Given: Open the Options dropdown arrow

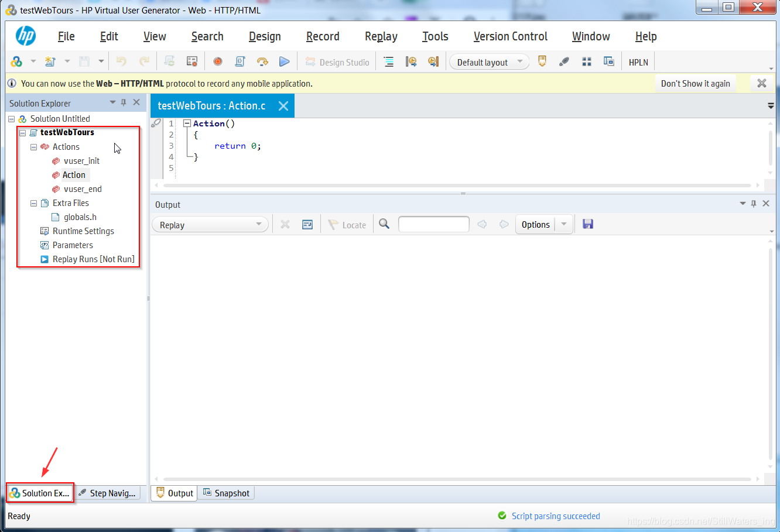Looking at the screenshot, I should point(564,225).
